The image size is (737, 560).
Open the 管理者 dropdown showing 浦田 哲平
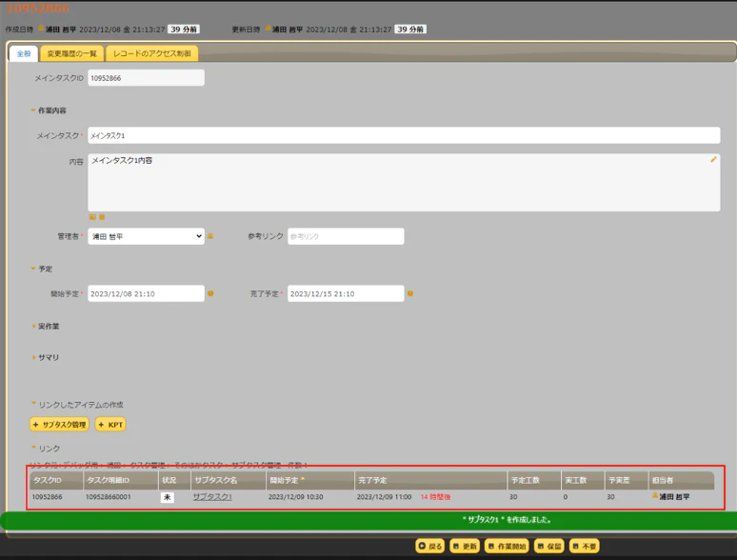tap(147, 236)
